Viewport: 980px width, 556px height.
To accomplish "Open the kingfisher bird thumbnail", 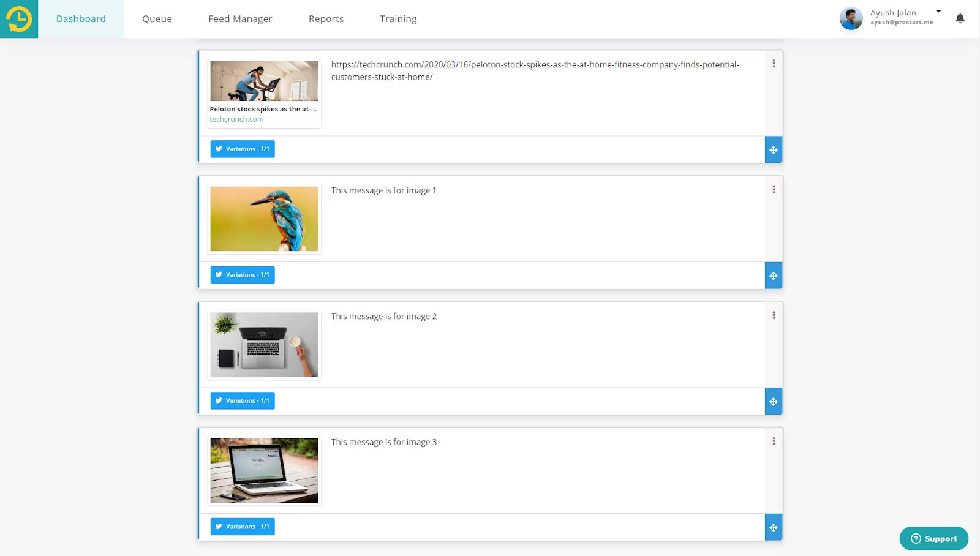I will pos(264,219).
